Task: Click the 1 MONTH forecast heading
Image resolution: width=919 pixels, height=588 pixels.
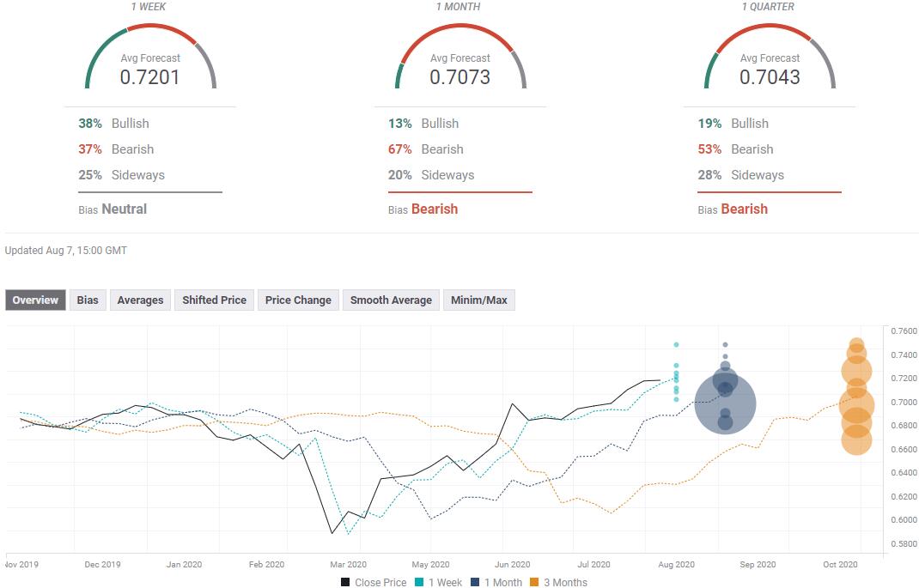Action: pyautogui.click(x=458, y=7)
